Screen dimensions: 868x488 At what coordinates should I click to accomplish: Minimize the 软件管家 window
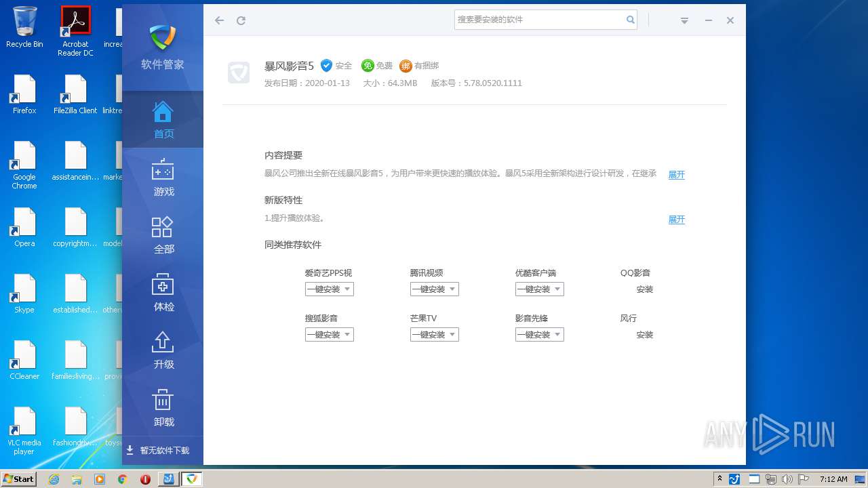(x=708, y=20)
